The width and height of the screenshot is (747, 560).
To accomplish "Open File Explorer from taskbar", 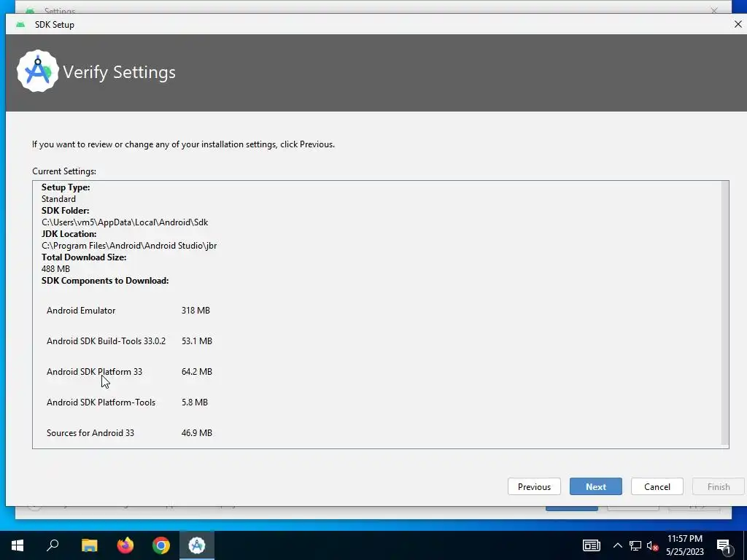I will (89, 545).
